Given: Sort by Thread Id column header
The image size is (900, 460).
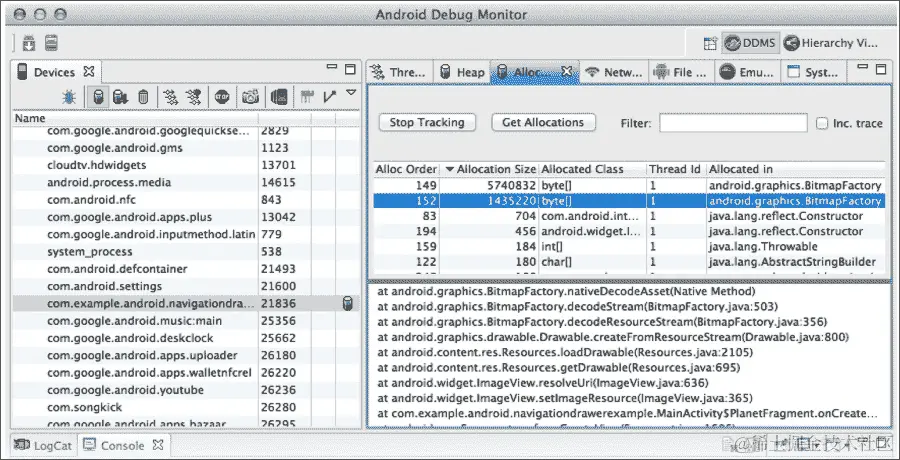Looking at the screenshot, I should click(676, 169).
